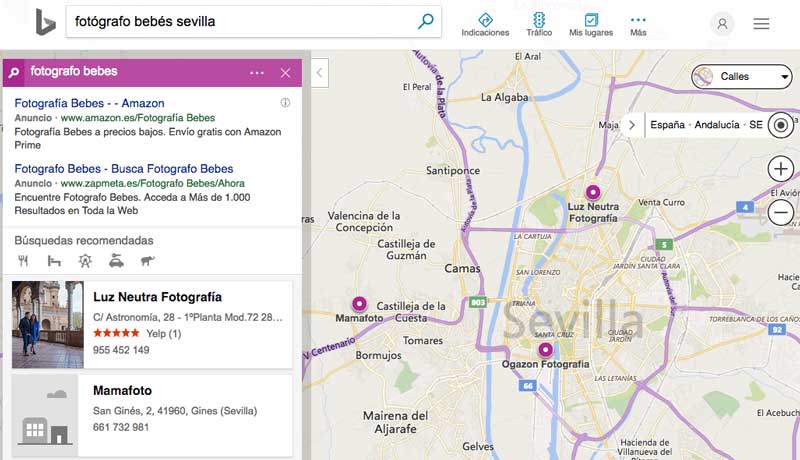
Task: Select the car parking recommended search icon
Action: coord(116,261)
